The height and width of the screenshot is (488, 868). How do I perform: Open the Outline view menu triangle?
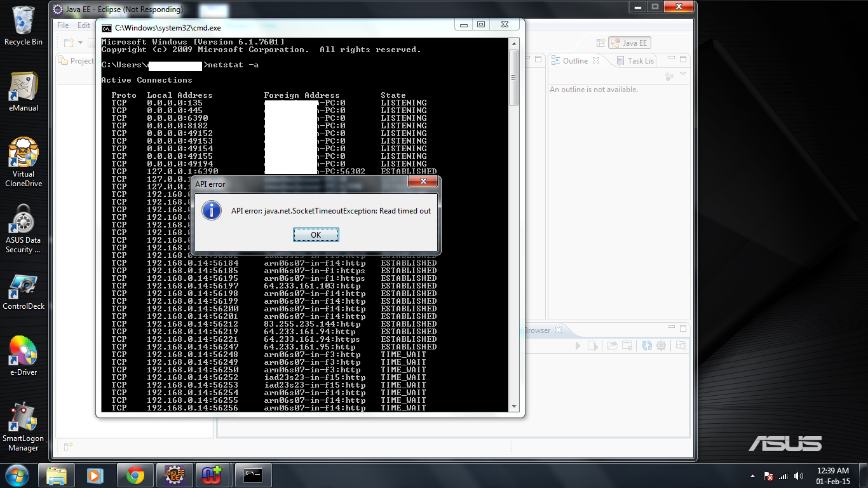pyautogui.click(x=683, y=74)
